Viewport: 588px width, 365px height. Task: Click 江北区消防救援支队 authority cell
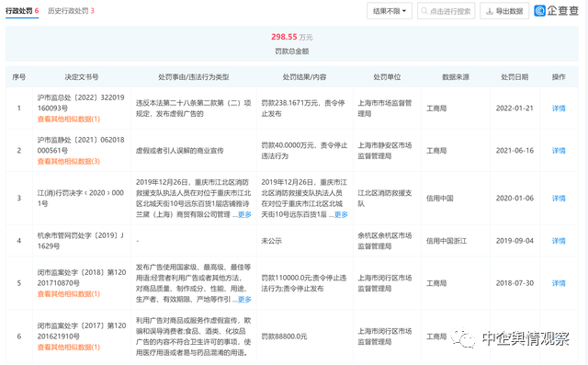pyautogui.click(x=385, y=198)
